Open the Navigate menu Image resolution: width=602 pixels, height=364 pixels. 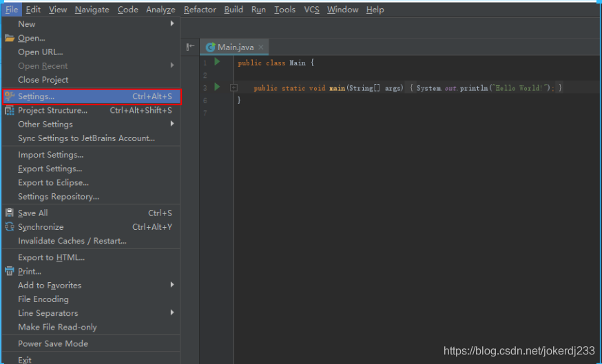pos(92,10)
